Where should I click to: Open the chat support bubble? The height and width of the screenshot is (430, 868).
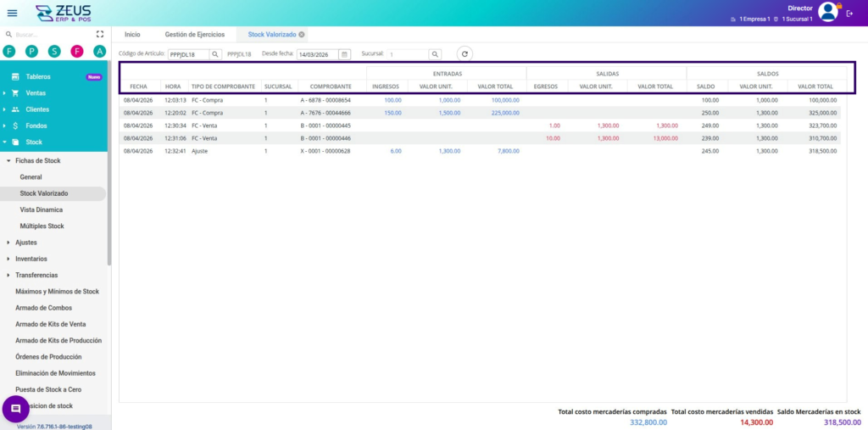[x=15, y=409]
